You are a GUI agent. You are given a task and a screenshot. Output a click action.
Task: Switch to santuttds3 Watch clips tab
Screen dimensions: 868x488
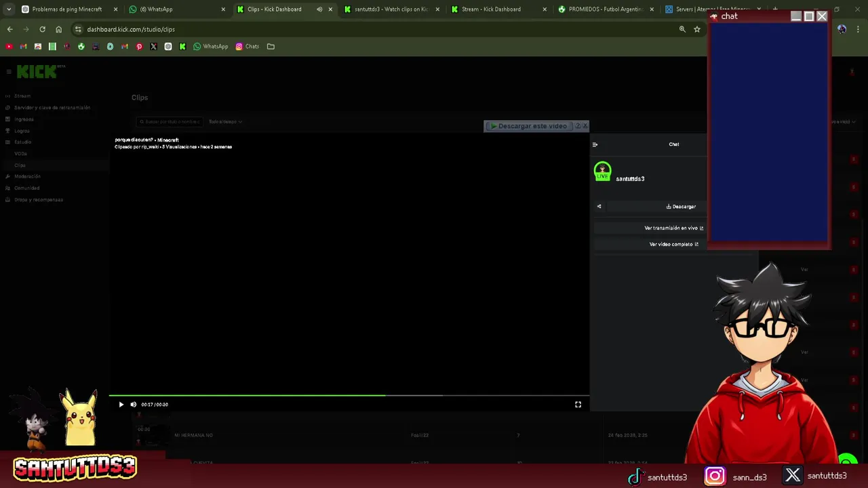[x=391, y=9]
